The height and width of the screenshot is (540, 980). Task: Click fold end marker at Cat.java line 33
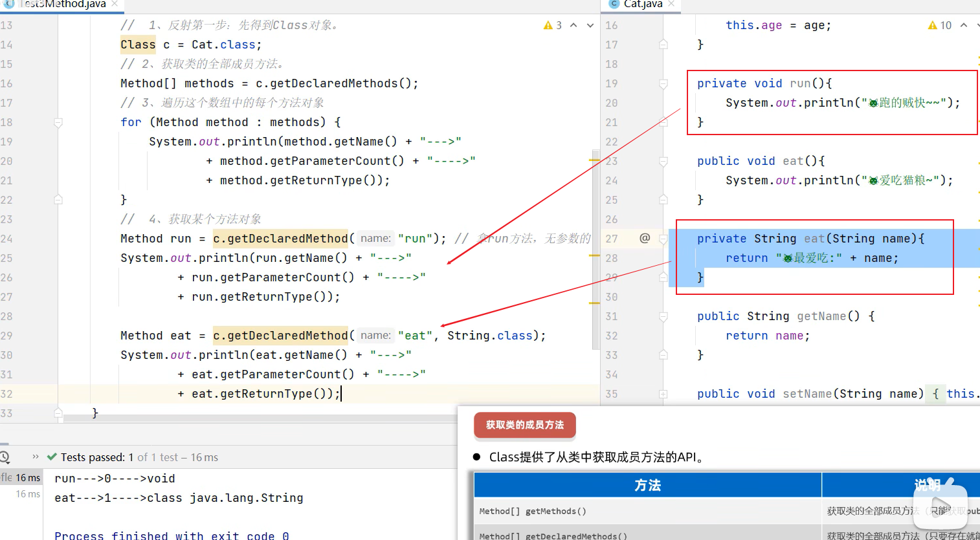(x=663, y=355)
